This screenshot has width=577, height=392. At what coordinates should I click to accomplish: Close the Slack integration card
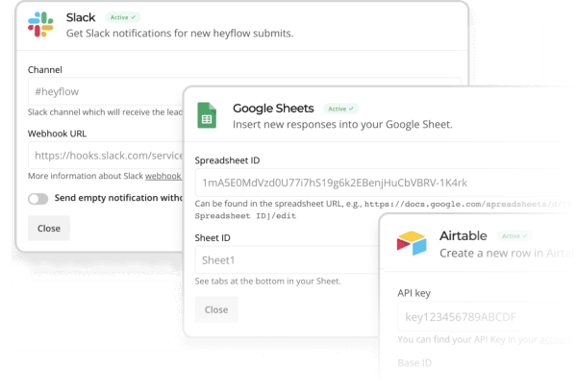pyautogui.click(x=49, y=229)
